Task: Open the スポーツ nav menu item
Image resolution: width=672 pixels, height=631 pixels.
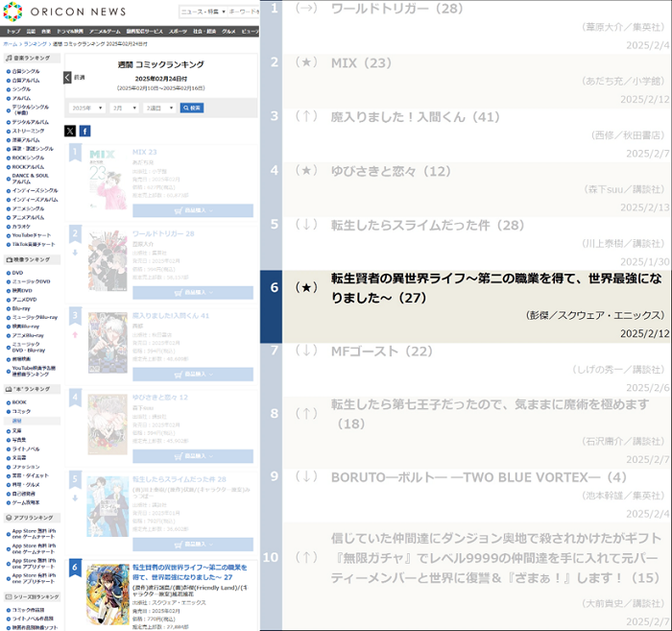Action: [x=178, y=32]
